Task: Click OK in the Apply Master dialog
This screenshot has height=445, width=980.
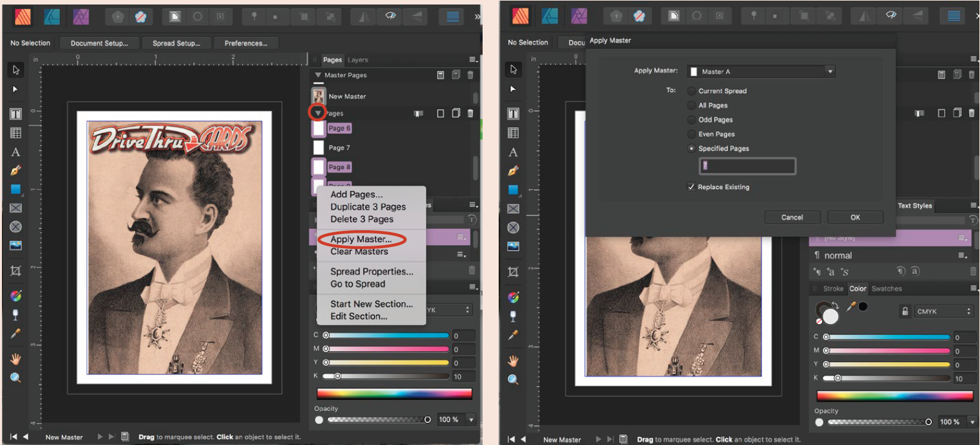Action: coord(855,217)
